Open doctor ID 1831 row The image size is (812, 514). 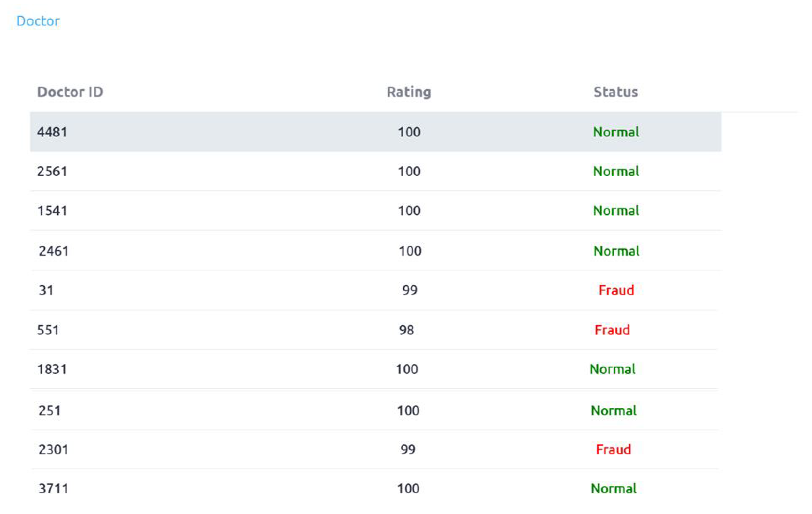click(x=52, y=369)
